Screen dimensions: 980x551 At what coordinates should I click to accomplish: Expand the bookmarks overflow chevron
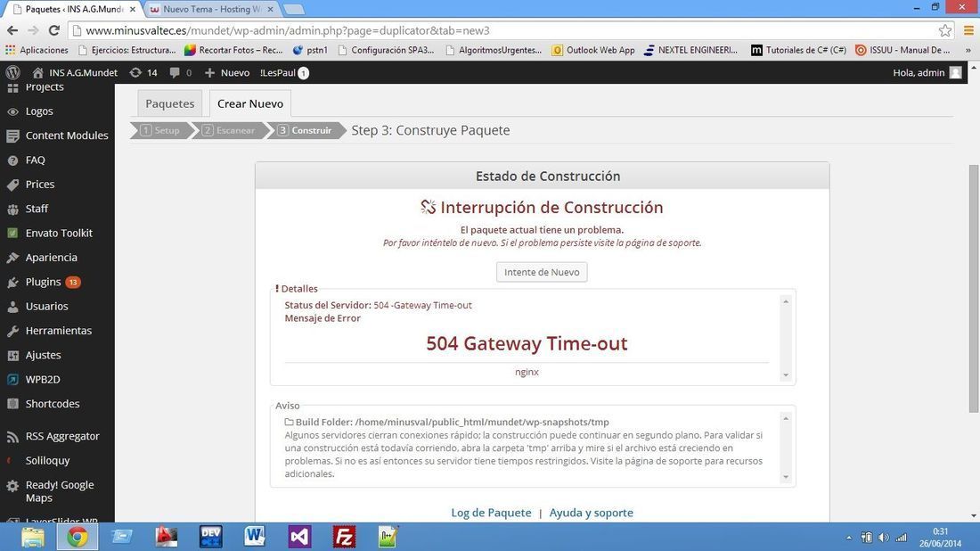(x=968, y=50)
